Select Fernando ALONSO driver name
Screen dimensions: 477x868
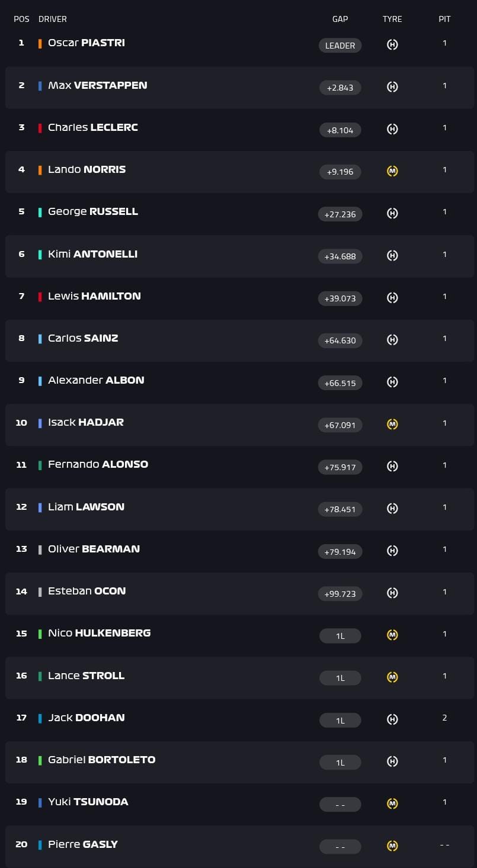(x=98, y=464)
